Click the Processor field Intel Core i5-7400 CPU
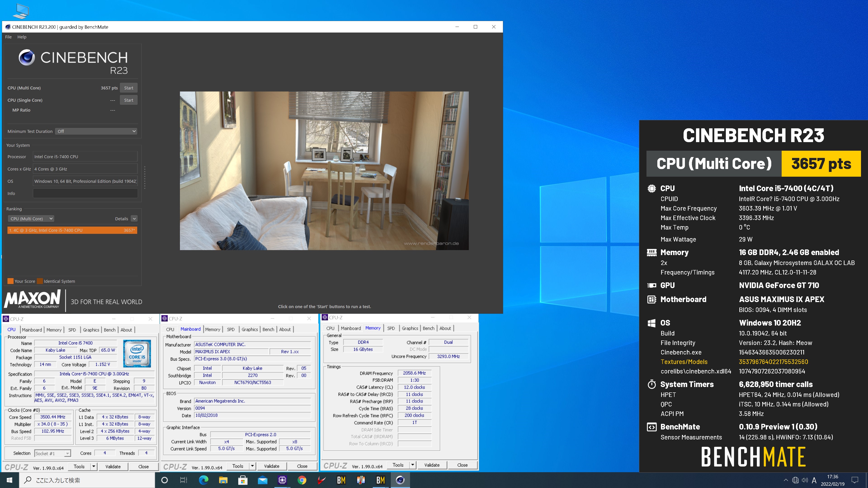 (x=85, y=157)
